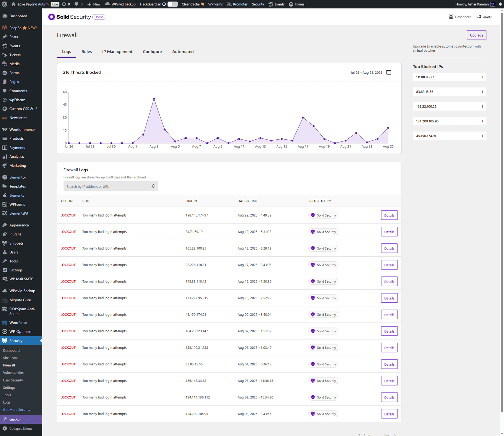This screenshot has height=436, width=504.
Task: Open Get More Security link
Action: pos(17,410)
